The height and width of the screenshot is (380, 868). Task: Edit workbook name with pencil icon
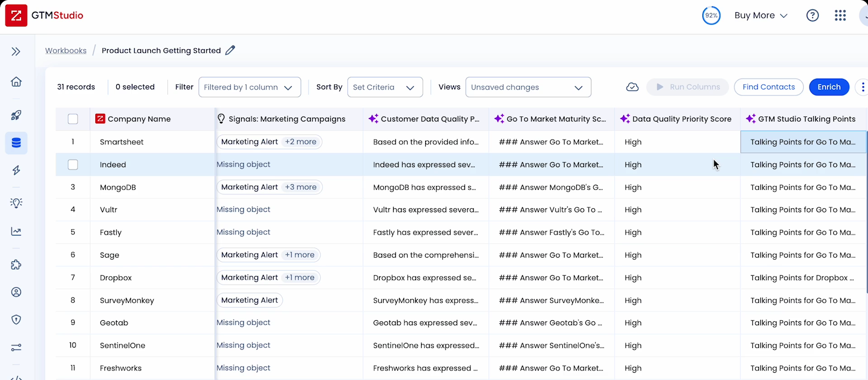(230, 50)
